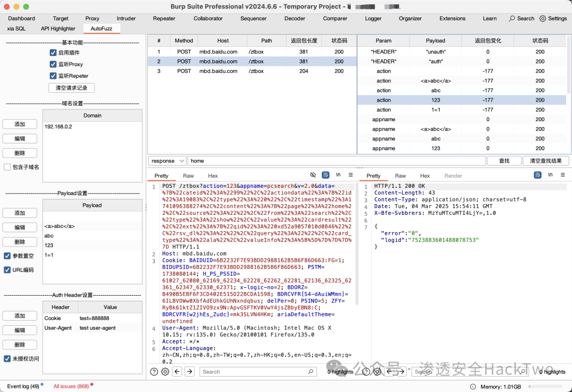The image size is (572, 392).
Task: Check 包含子域名 checkbox
Action: (7, 167)
